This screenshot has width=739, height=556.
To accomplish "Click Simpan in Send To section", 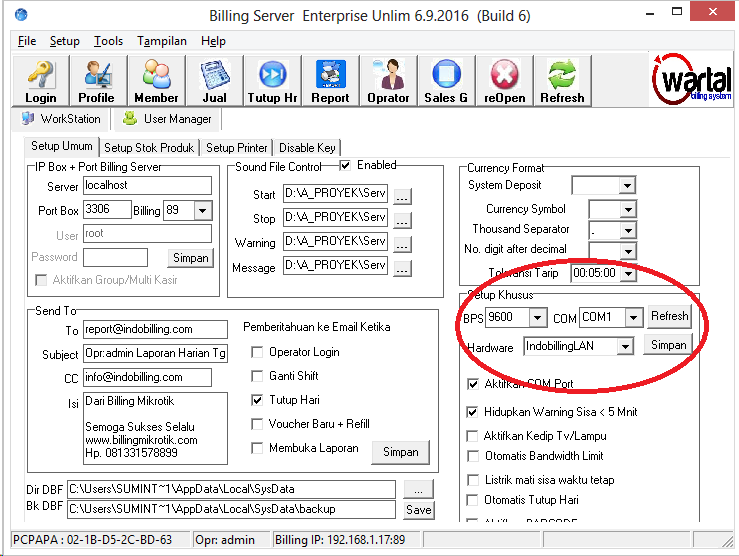I will (401, 452).
